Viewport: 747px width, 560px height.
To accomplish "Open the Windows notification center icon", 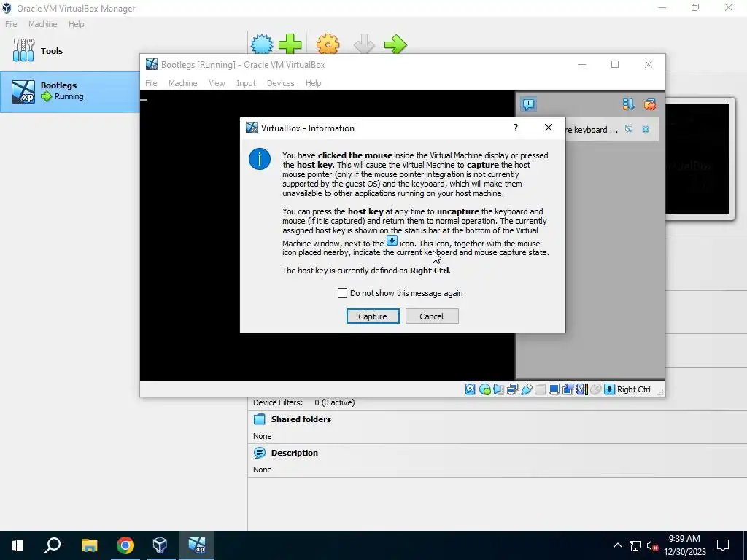I will [723, 545].
